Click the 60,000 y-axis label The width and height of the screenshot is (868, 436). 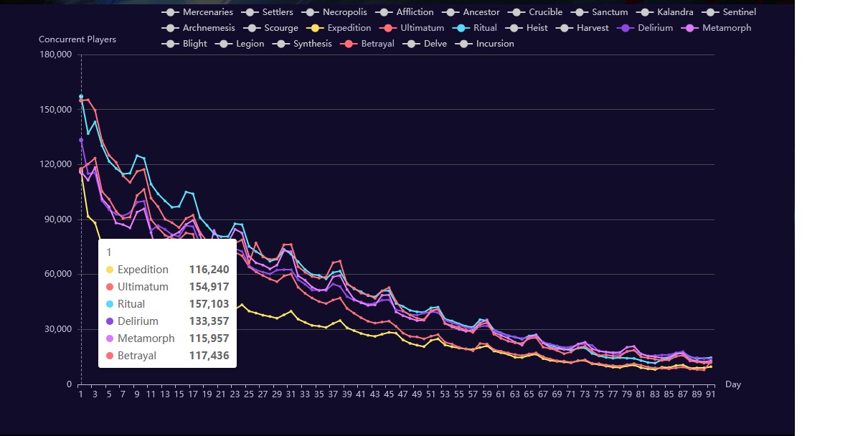coord(57,274)
